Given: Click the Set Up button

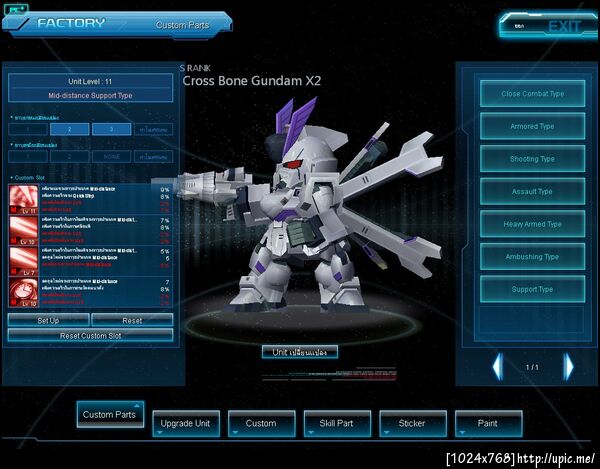Looking at the screenshot, I should (49, 320).
